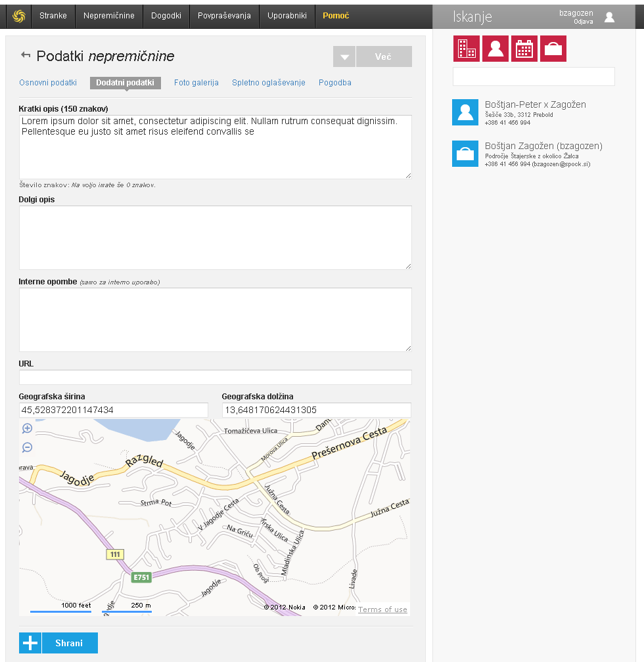This screenshot has height=662, width=644.
Task: Select the red building search icon
Action: click(x=467, y=49)
